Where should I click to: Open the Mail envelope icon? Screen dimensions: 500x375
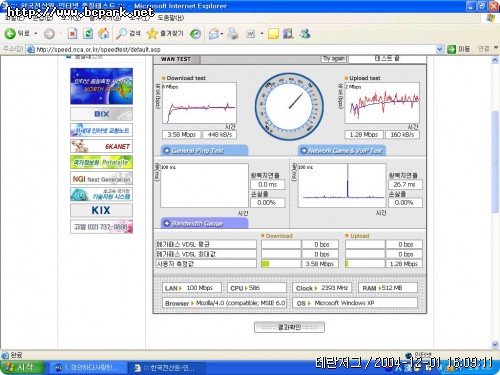[x=214, y=34]
